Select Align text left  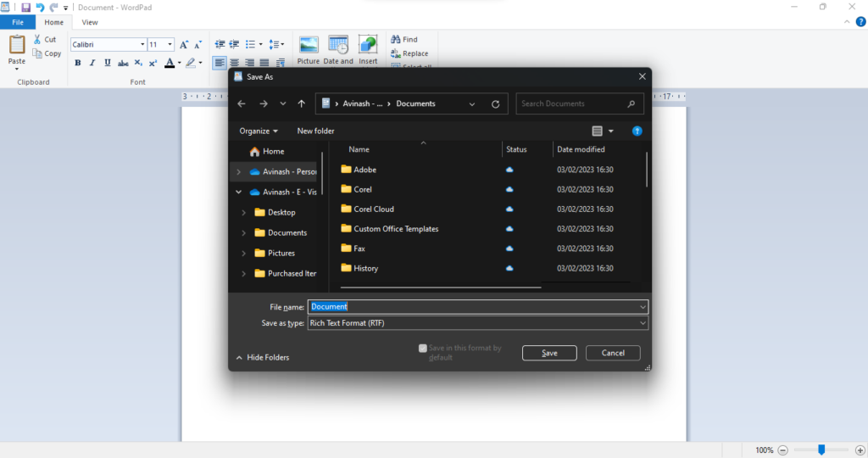(x=220, y=63)
